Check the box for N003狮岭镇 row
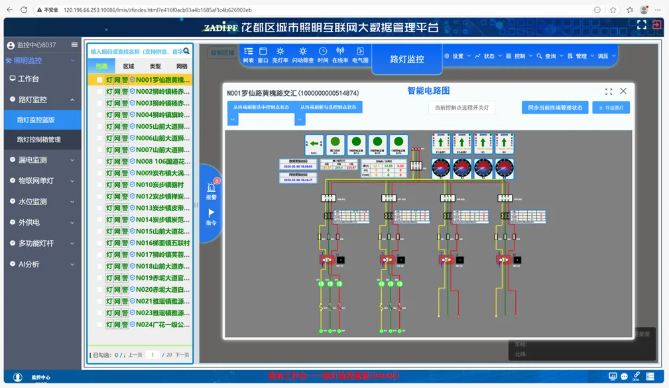The image size is (669, 388). (x=99, y=103)
